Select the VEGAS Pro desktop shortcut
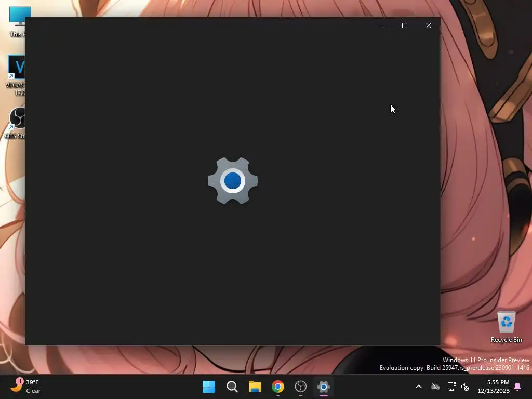 (x=16, y=75)
